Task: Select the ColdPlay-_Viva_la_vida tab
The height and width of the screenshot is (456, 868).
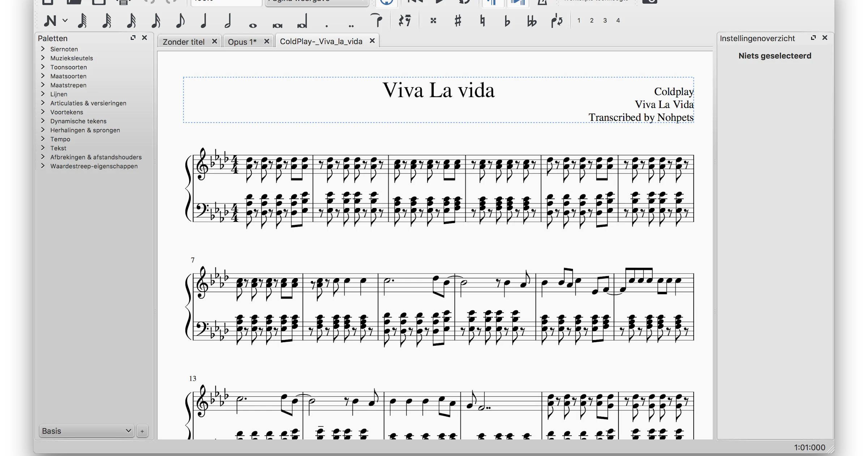Action: pyautogui.click(x=321, y=41)
